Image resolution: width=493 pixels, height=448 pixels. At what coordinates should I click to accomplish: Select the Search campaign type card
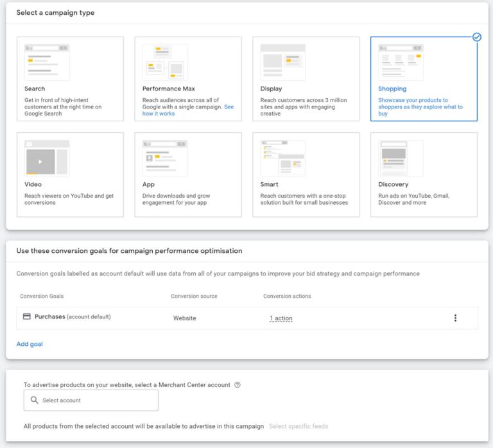pos(70,79)
